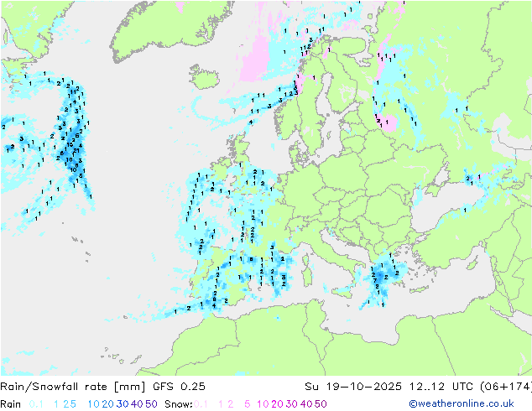Image resolution: width=532 pixels, height=411 pixels.
Task: Click the '(06+174)' forecast run text
Action: point(506,387)
